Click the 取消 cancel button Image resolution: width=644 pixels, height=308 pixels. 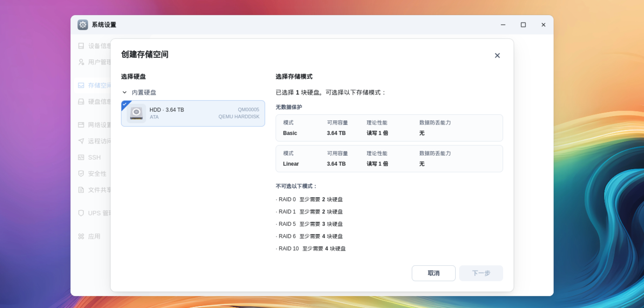click(434, 273)
